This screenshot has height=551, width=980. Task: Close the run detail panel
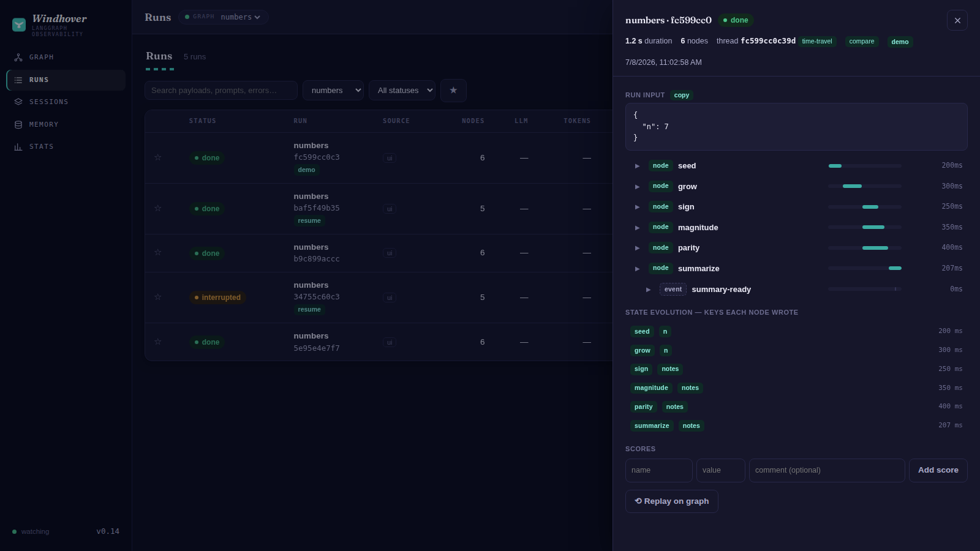tap(957, 20)
